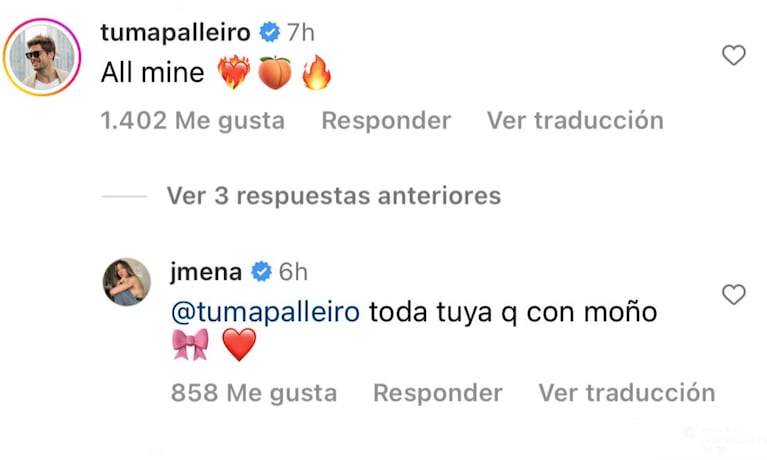Like the tumapalleiro comment with the heart
The width and height of the screenshot is (767, 460).
pos(734,56)
